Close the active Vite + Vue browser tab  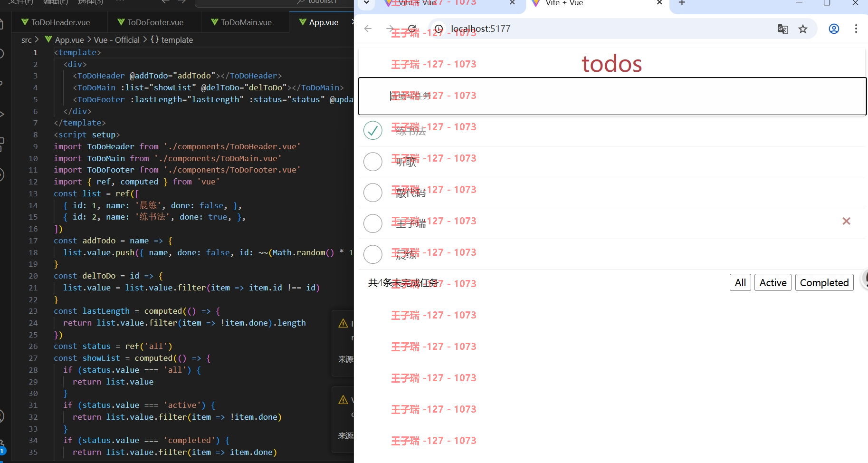[x=659, y=3]
